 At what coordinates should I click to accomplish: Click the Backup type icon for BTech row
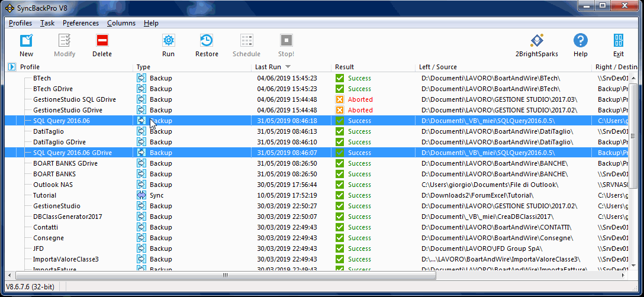point(141,78)
